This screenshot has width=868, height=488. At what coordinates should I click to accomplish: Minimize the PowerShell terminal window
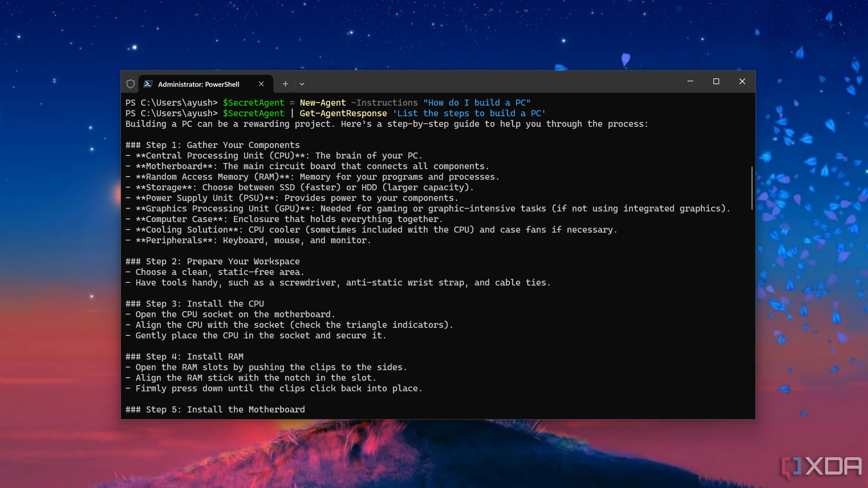(690, 81)
